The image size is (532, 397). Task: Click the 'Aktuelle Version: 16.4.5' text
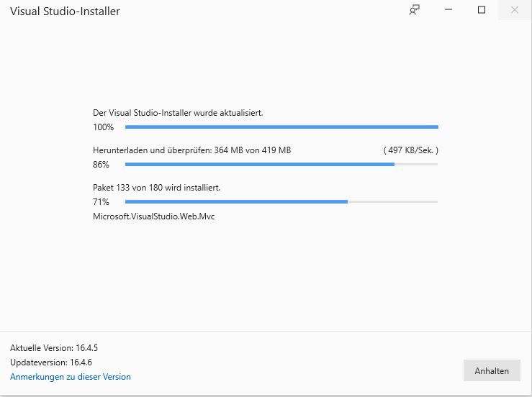tap(54, 348)
